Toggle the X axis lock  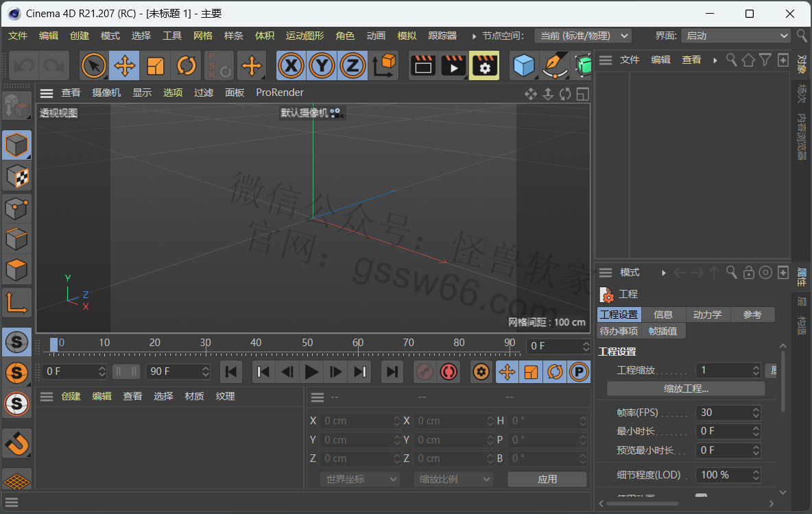point(291,66)
